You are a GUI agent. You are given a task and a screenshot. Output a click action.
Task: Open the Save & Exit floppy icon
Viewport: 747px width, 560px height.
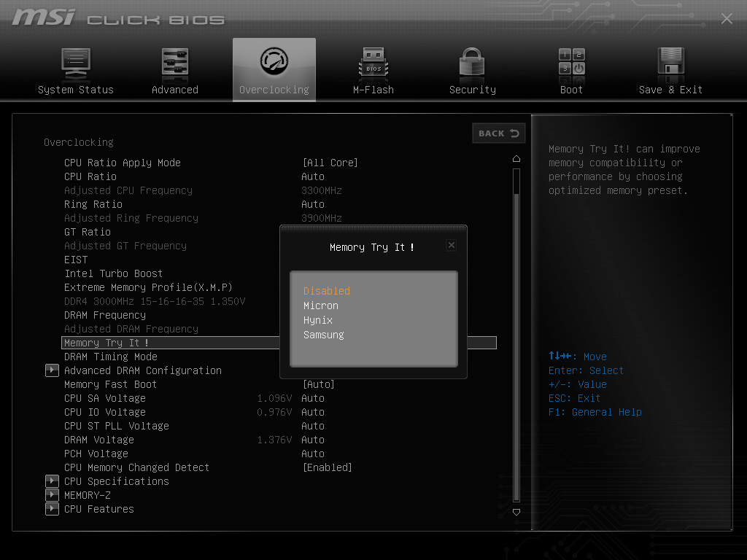[671, 63]
